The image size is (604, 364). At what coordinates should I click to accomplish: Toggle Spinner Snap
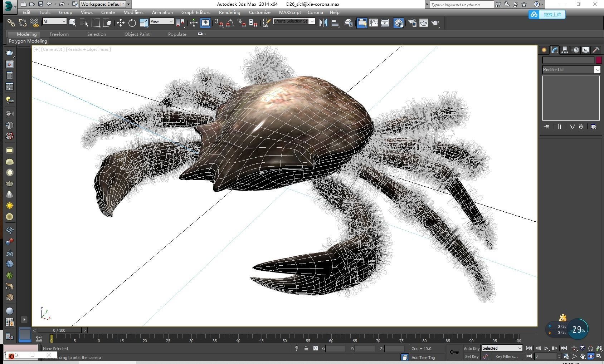253,23
